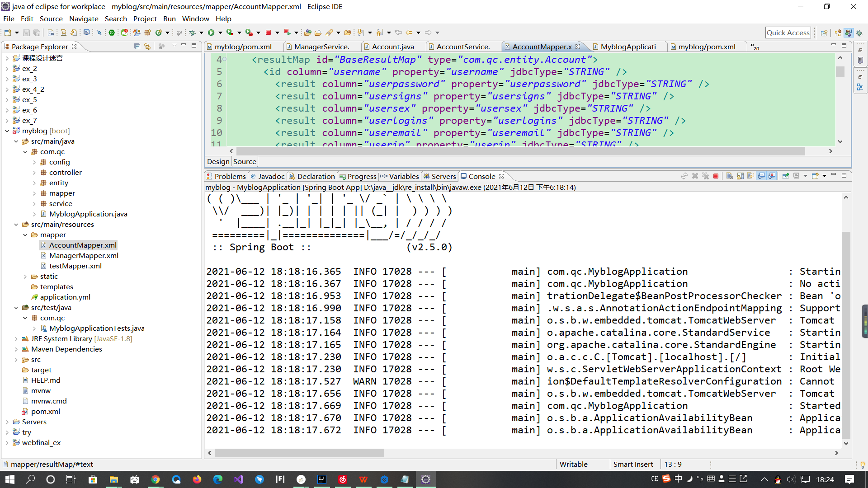Toggle Show Console on standard output
This screenshot has height=488, width=868.
(x=761, y=176)
